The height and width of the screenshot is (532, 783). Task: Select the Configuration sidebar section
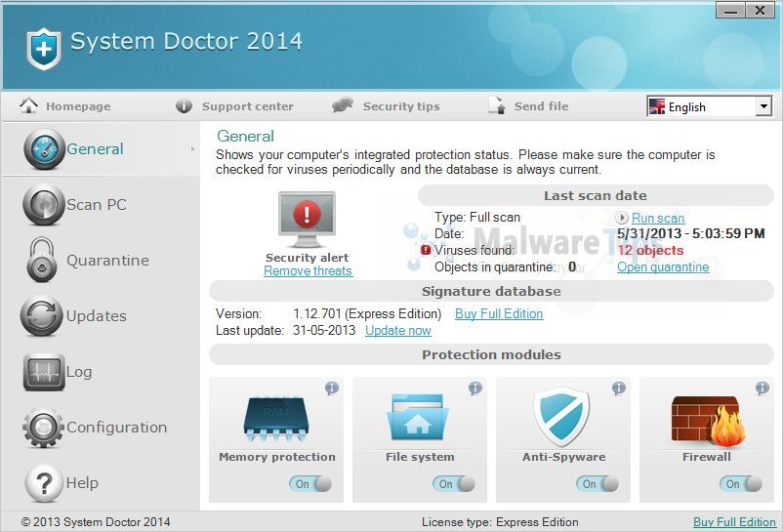tap(100, 428)
